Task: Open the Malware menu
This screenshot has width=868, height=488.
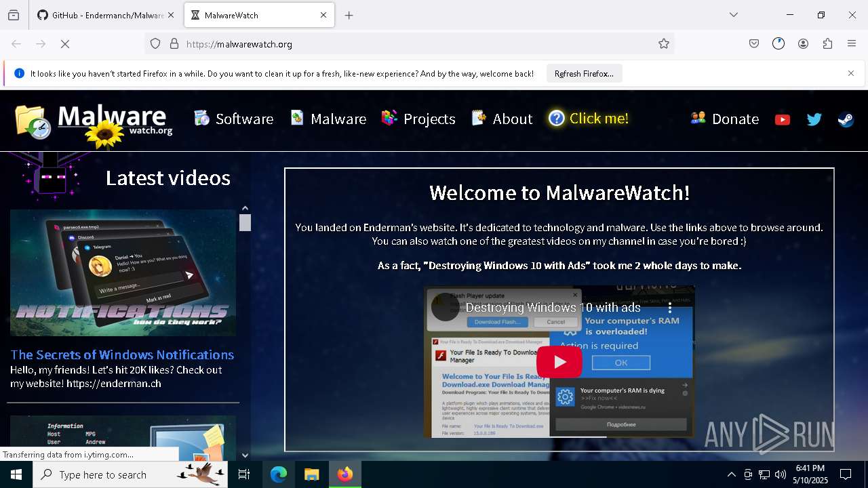Action: pos(329,119)
